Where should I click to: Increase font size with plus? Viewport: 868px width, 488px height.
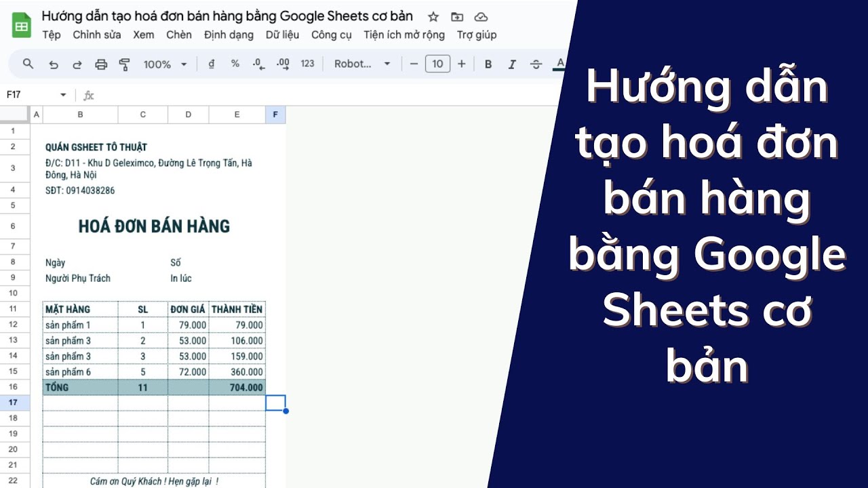pyautogui.click(x=462, y=64)
